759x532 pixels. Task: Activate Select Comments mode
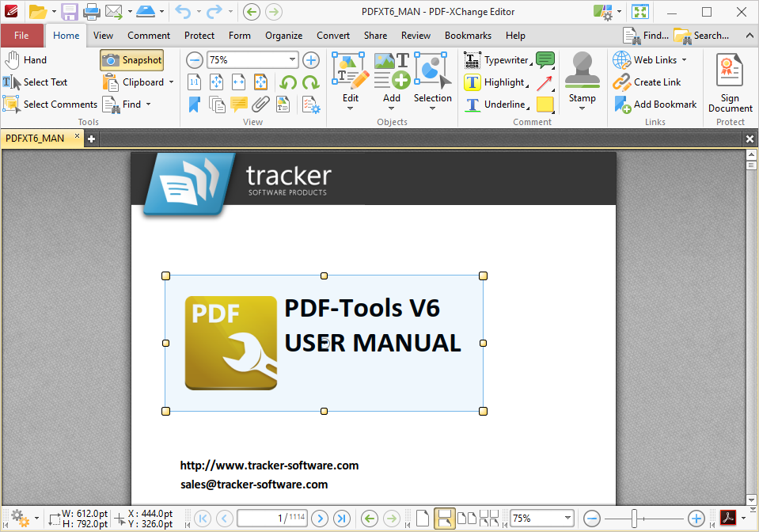(x=50, y=104)
